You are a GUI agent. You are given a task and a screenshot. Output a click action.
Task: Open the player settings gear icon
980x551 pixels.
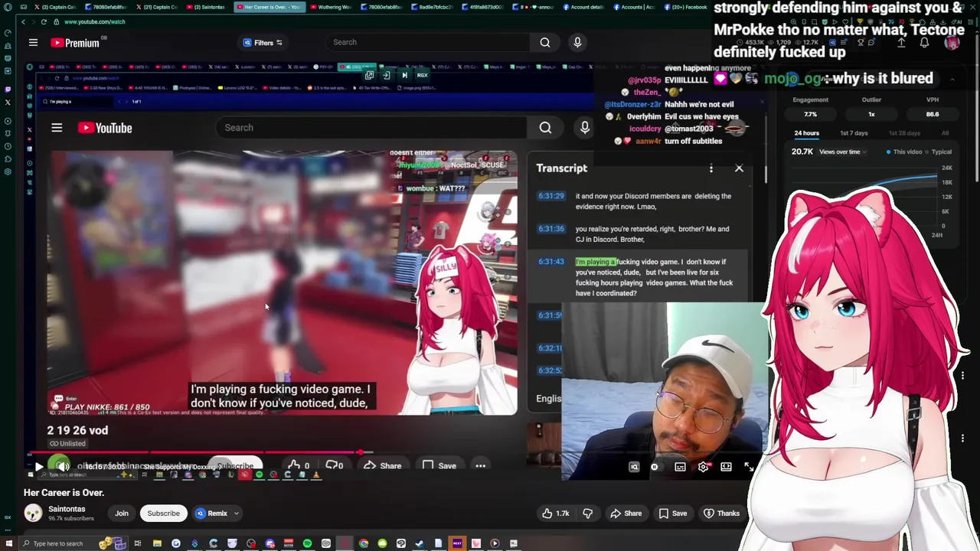click(703, 467)
